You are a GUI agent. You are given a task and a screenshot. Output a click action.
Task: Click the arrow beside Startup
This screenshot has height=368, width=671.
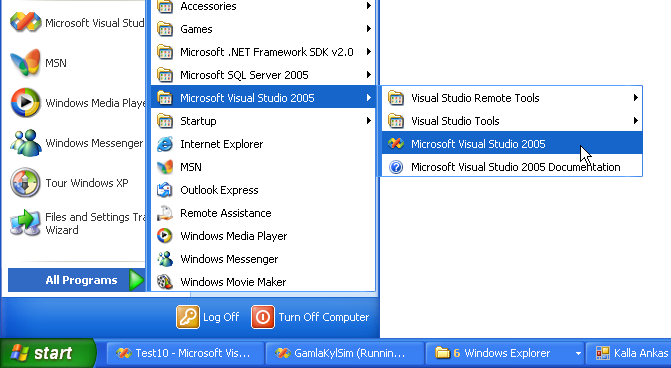point(368,121)
